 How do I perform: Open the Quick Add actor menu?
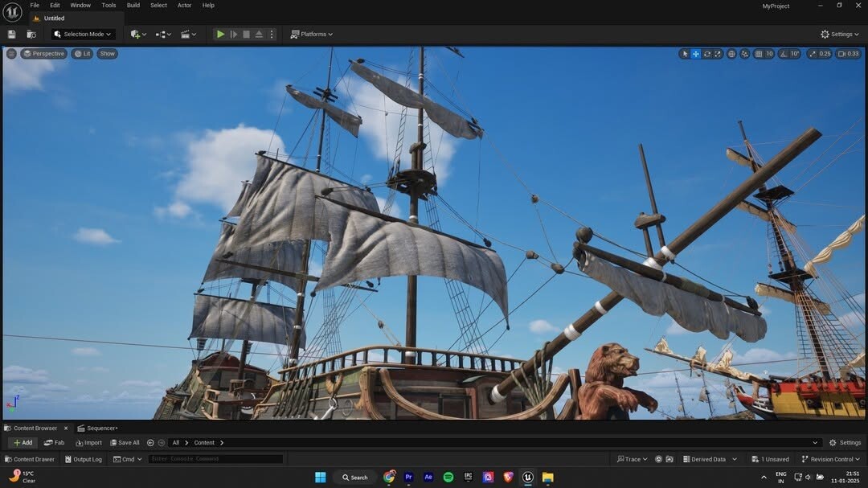[136, 34]
